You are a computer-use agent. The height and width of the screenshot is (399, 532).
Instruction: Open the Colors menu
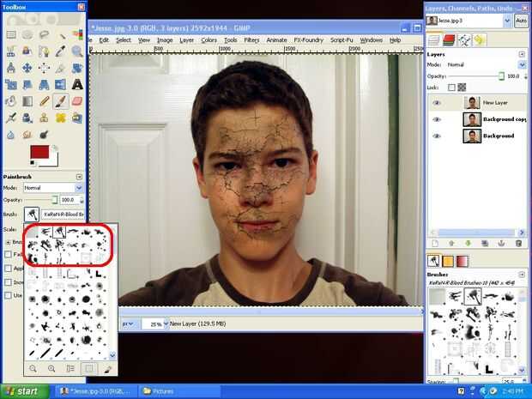pyautogui.click(x=209, y=40)
